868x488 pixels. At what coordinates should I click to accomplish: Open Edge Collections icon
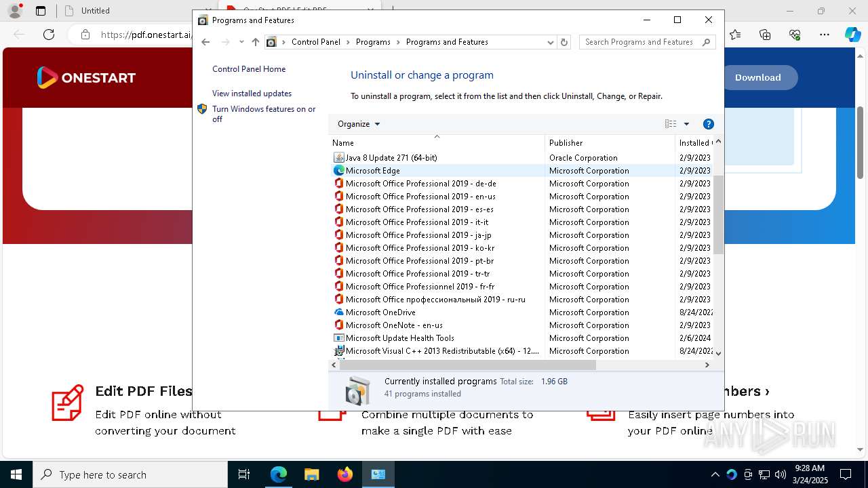pos(765,35)
